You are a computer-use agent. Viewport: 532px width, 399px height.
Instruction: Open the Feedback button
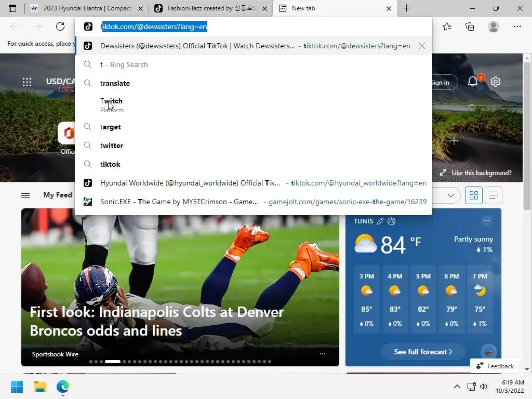coord(495,366)
